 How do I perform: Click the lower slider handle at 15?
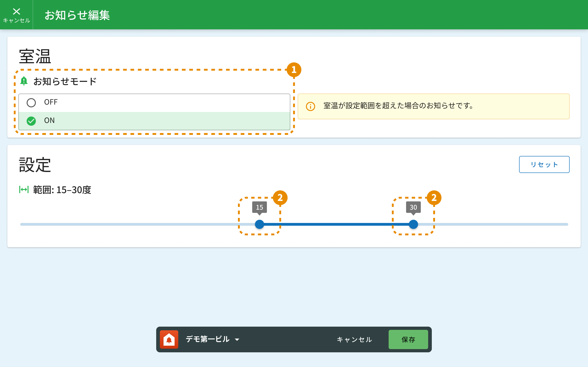pos(259,224)
